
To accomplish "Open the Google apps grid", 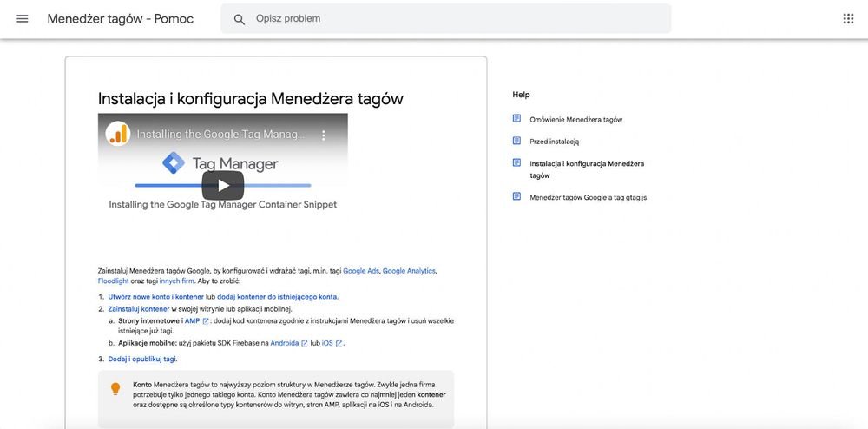I will click(x=848, y=19).
